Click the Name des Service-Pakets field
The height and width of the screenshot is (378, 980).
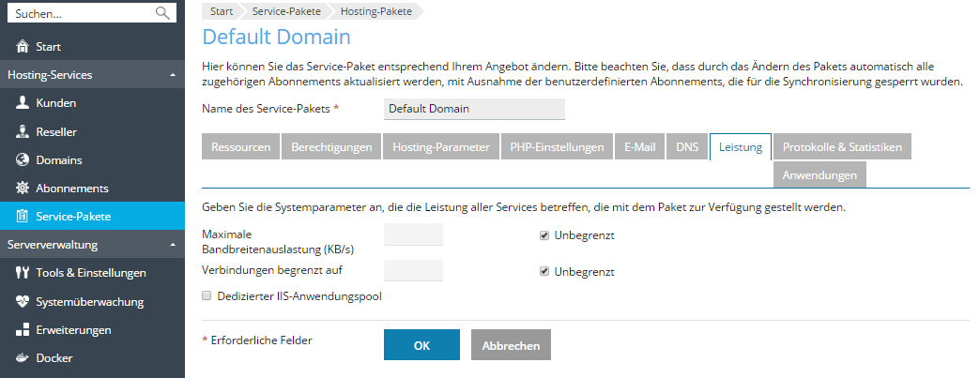pos(474,109)
